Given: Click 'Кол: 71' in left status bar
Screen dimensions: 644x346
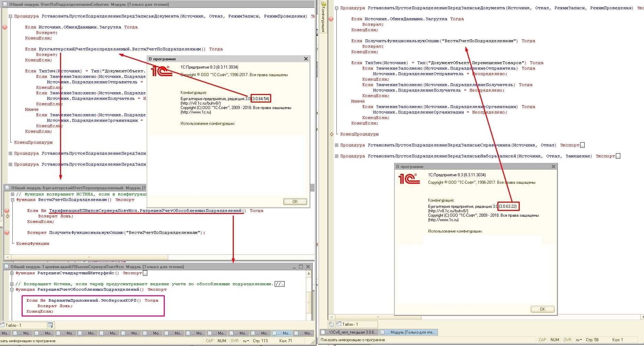Looking at the screenshot, I should pos(286,341).
